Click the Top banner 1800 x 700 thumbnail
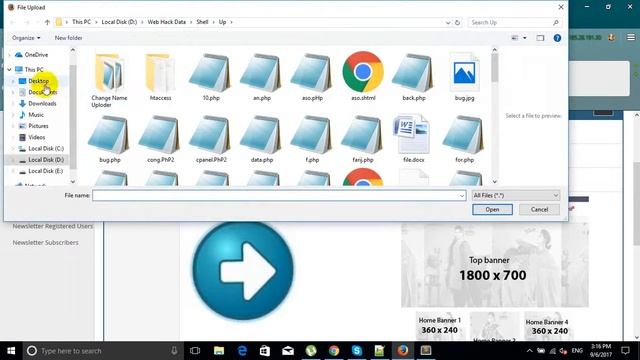 click(495, 265)
